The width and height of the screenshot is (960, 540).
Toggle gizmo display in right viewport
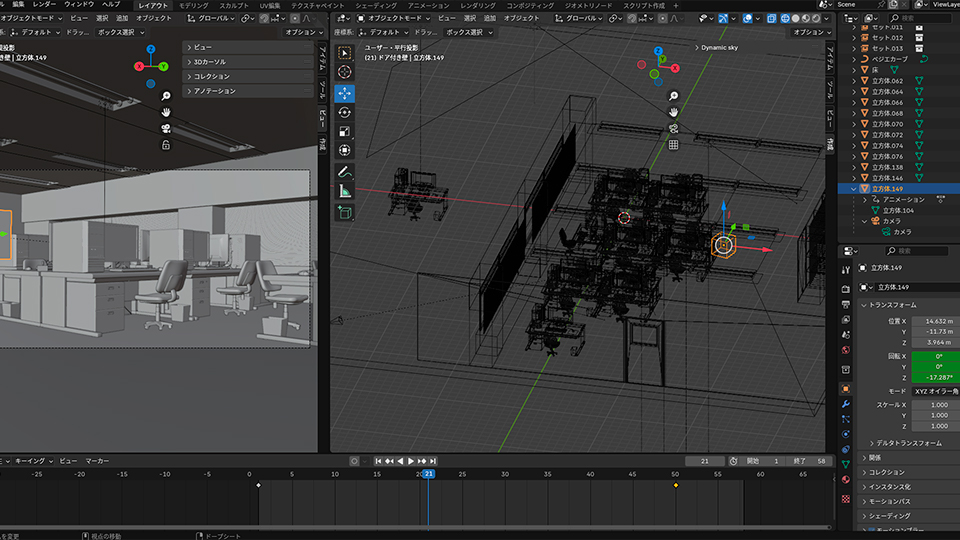723,18
